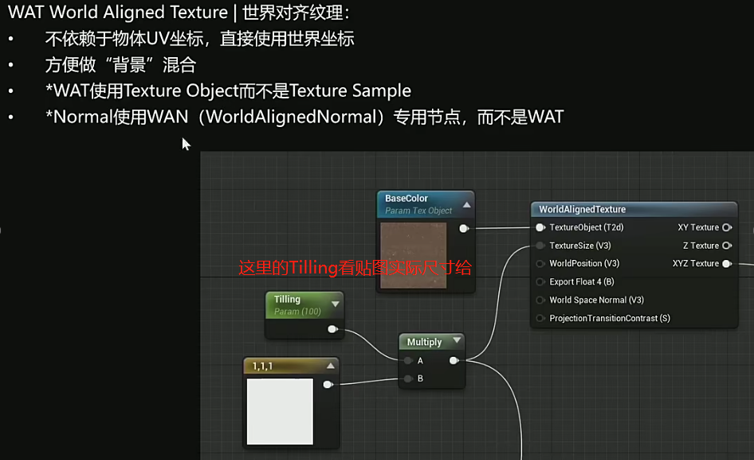Collapse the 1,1,1 node preview arrow
This screenshot has width=754, height=460.
coord(330,367)
